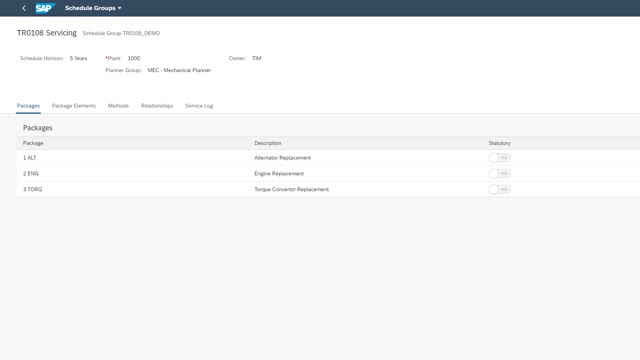Toggle Statutory switch for Alternator Replacement
640x360 pixels.
(500, 158)
